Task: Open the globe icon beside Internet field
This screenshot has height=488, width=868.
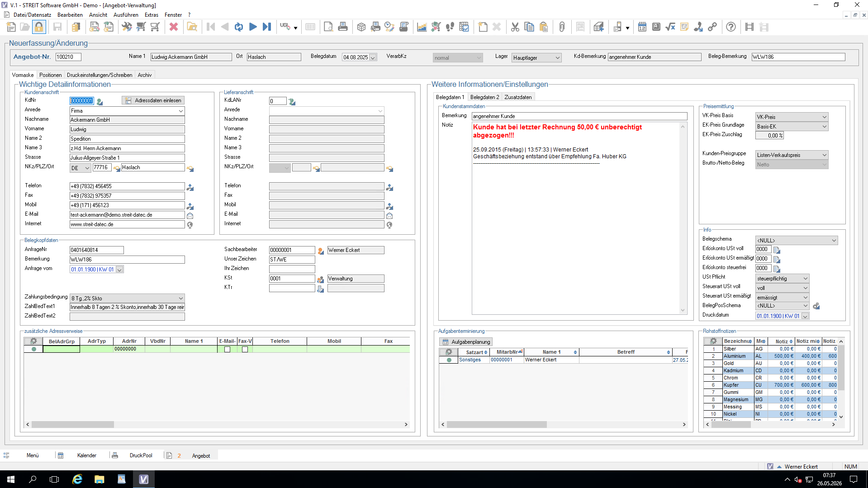Action: click(x=190, y=225)
